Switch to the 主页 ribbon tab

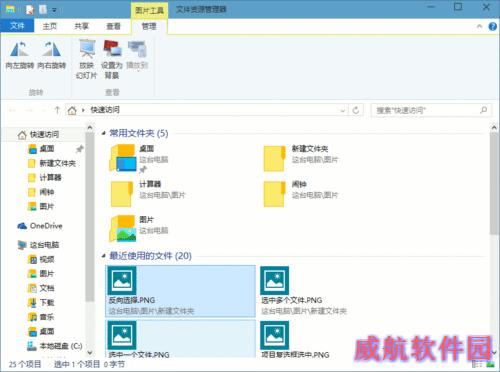click(x=50, y=26)
